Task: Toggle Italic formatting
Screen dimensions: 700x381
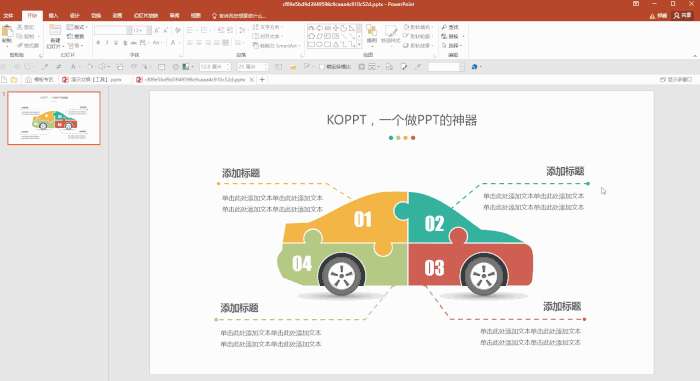Action: pyautogui.click(x=107, y=43)
